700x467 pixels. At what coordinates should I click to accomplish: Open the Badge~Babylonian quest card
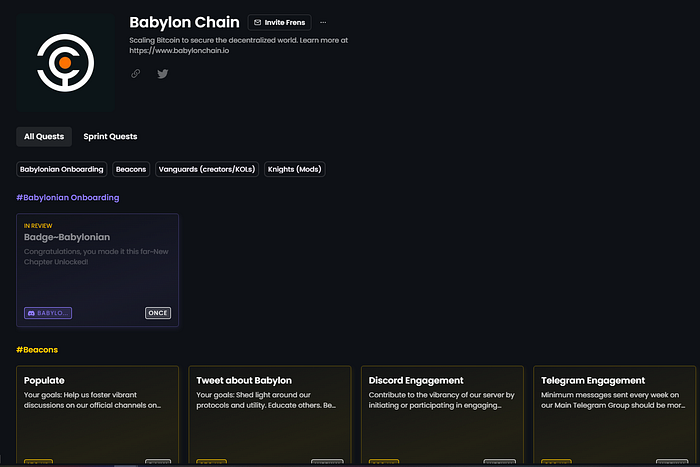[x=97, y=270]
